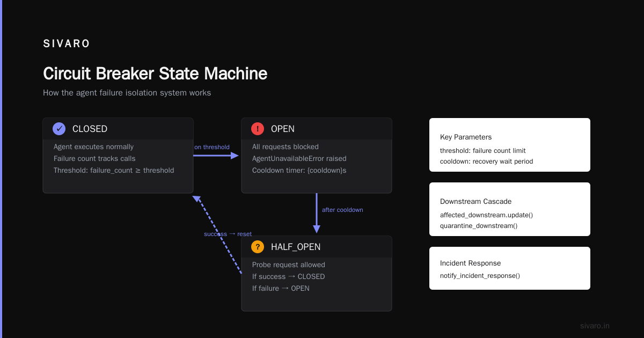Open the Downstream Cascade card

coord(510,209)
